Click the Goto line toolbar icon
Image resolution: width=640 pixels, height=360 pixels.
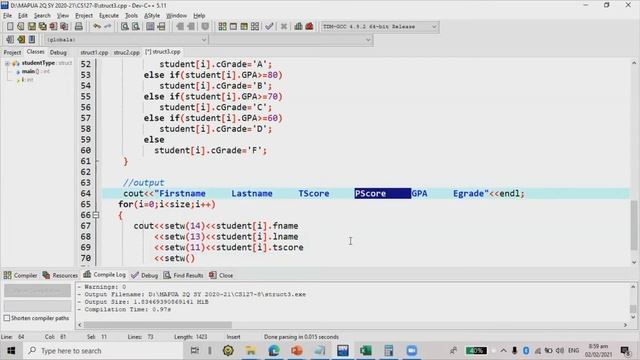click(x=161, y=27)
